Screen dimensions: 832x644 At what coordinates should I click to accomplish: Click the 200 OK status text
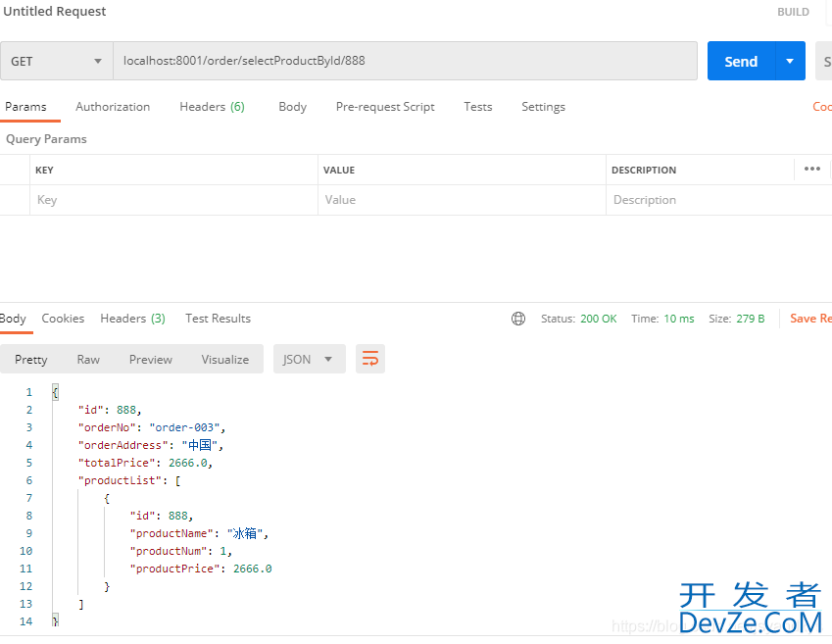click(x=599, y=319)
